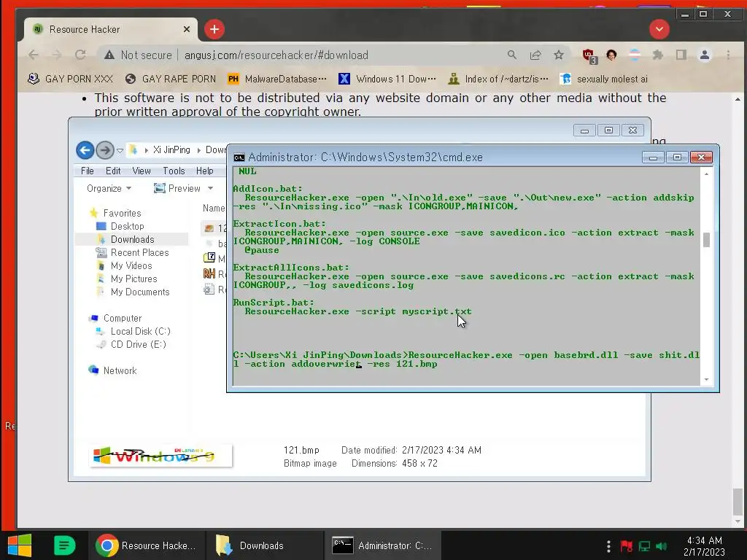Click the share page icon
The height and width of the screenshot is (560, 747).
535,55
